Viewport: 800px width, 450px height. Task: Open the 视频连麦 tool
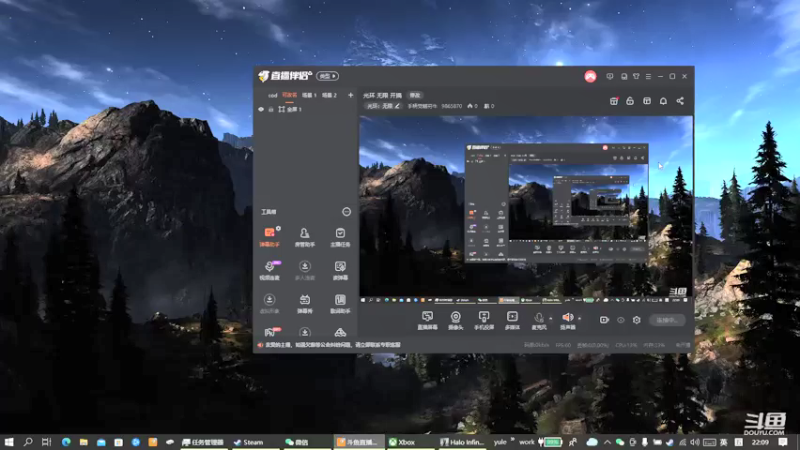point(269,270)
